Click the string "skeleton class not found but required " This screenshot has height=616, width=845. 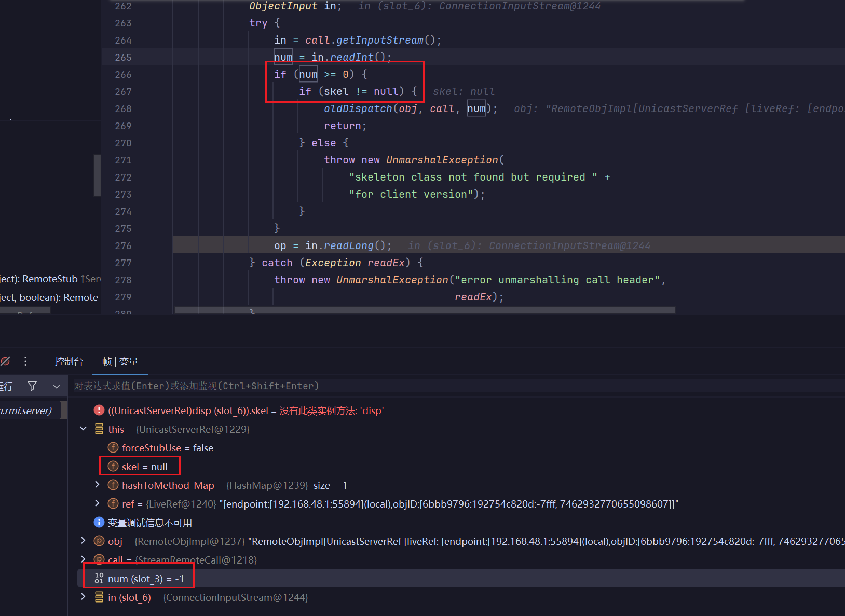(x=473, y=177)
